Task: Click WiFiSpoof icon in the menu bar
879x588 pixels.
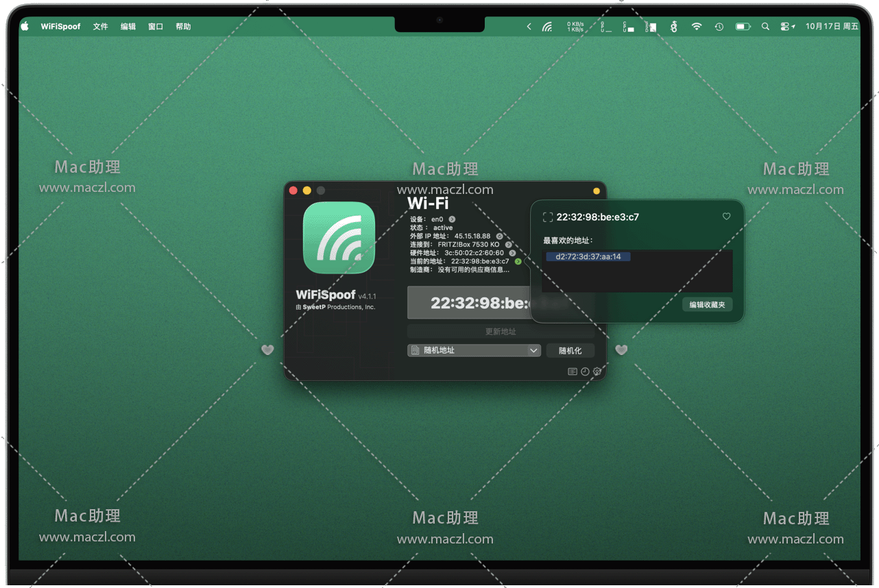Action: [547, 27]
